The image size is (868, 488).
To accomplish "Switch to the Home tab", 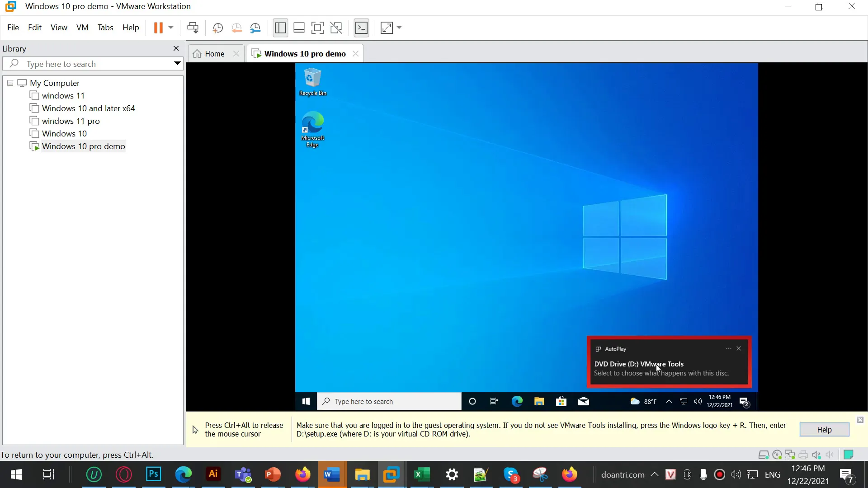I will [213, 53].
